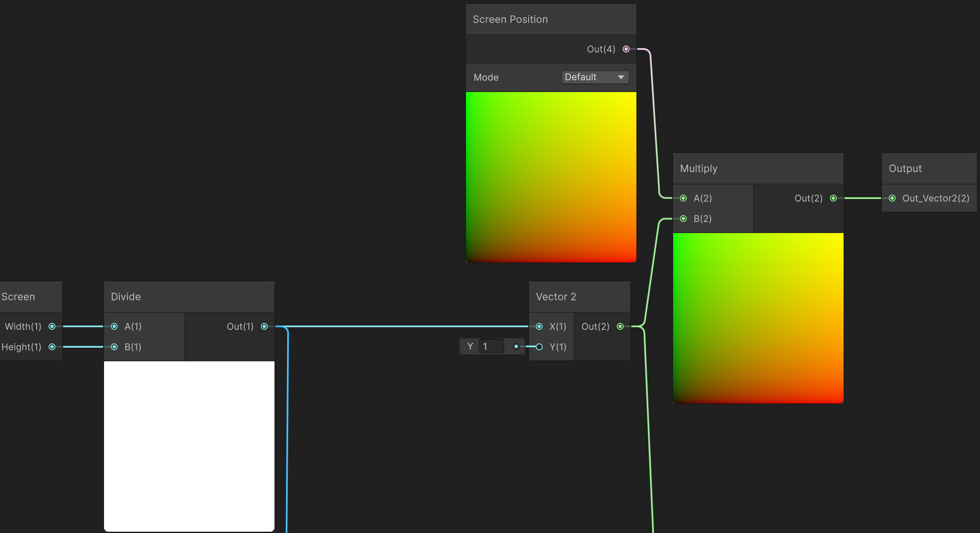Select the Vector 2 node title
Screen dimensions: 980x533
click(x=555, y=297)
